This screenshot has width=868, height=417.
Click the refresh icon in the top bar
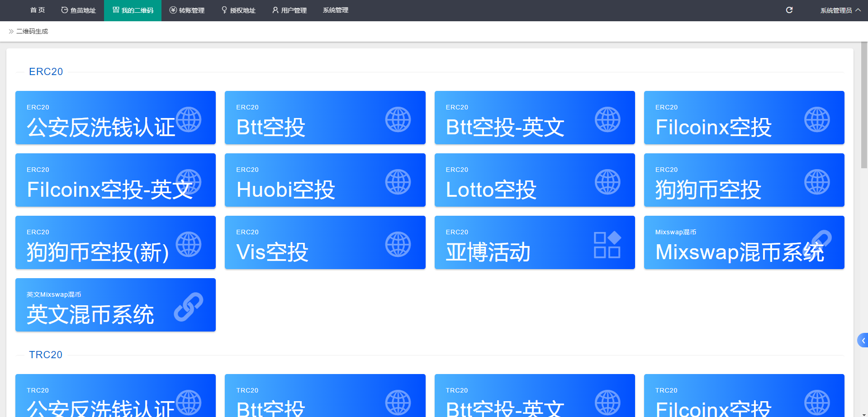coord(789,9)
